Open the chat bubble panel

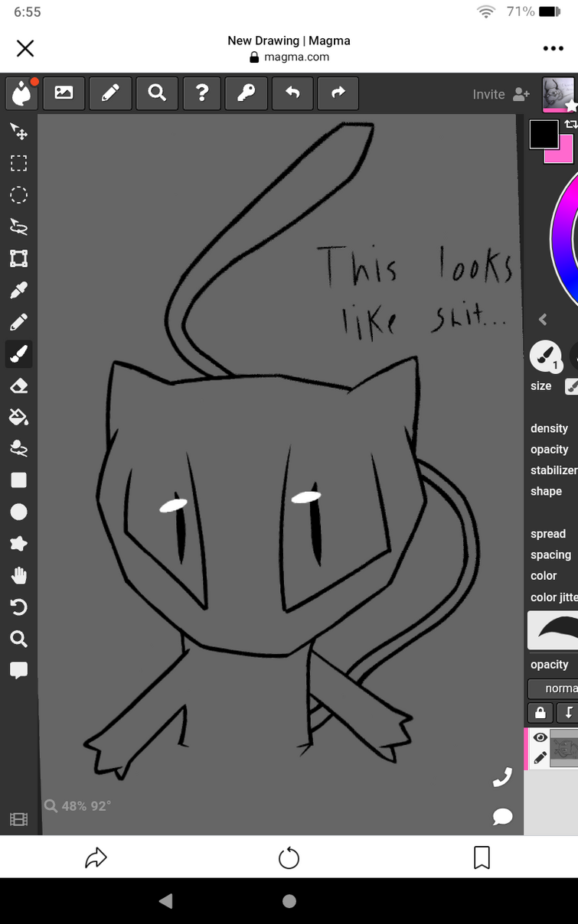(502, 816)
